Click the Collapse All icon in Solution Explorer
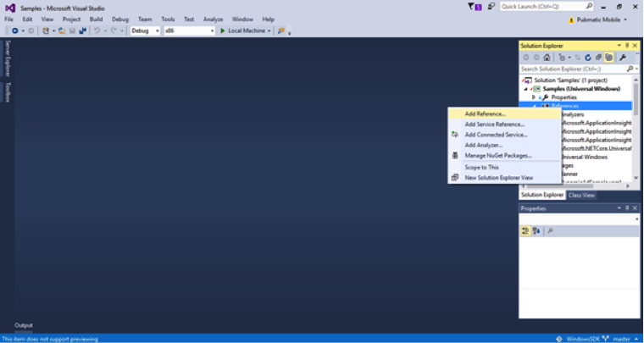644x343 pixels. pos(598,58)
